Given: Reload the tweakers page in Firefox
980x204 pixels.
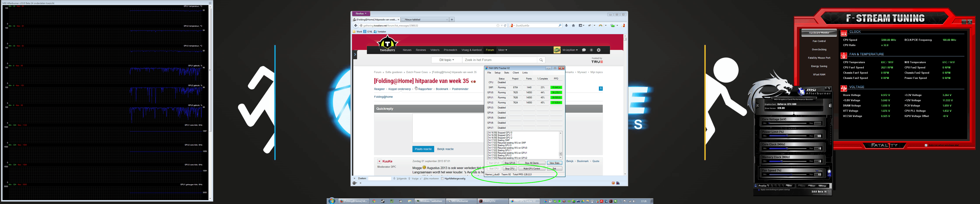Looking at the screenshot, I should coord(505,25).
